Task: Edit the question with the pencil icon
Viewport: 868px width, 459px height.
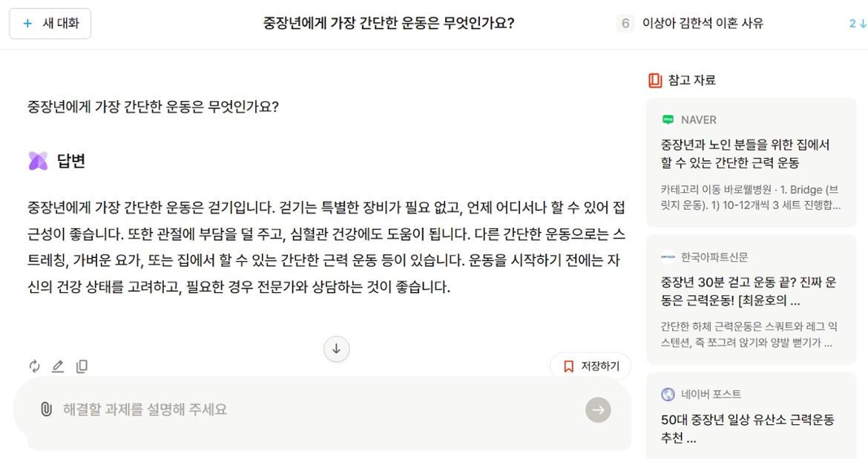Action: pos(58,366)
